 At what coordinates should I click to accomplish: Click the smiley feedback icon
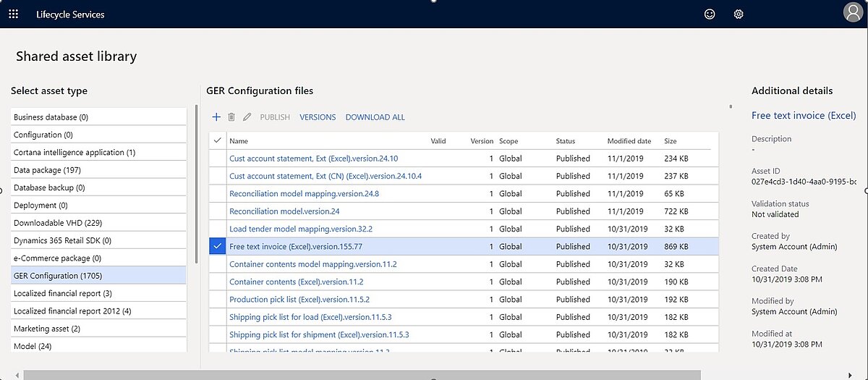pos(710,14)
